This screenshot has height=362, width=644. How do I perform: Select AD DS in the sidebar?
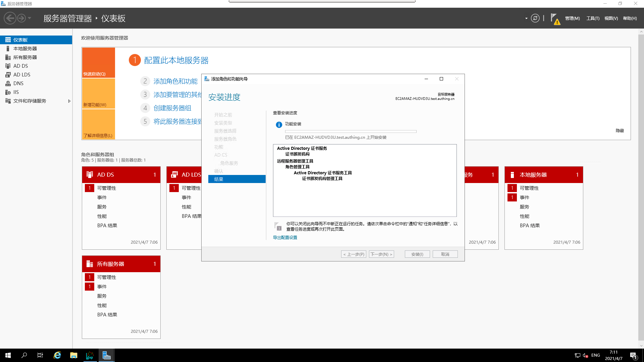[x=20, y=66]
